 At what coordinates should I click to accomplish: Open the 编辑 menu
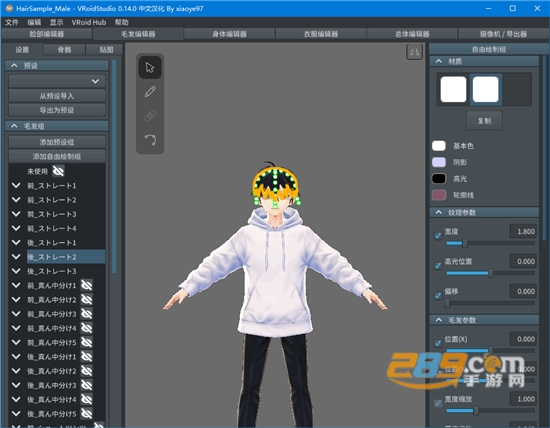point(34,22)
